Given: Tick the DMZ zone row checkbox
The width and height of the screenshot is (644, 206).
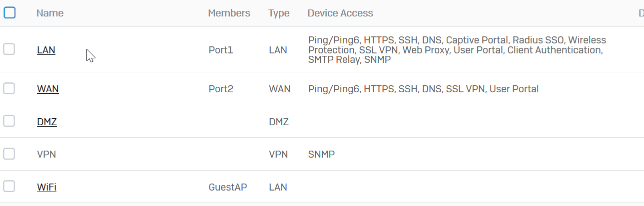Looking at the screenshot, I should 9,121.
